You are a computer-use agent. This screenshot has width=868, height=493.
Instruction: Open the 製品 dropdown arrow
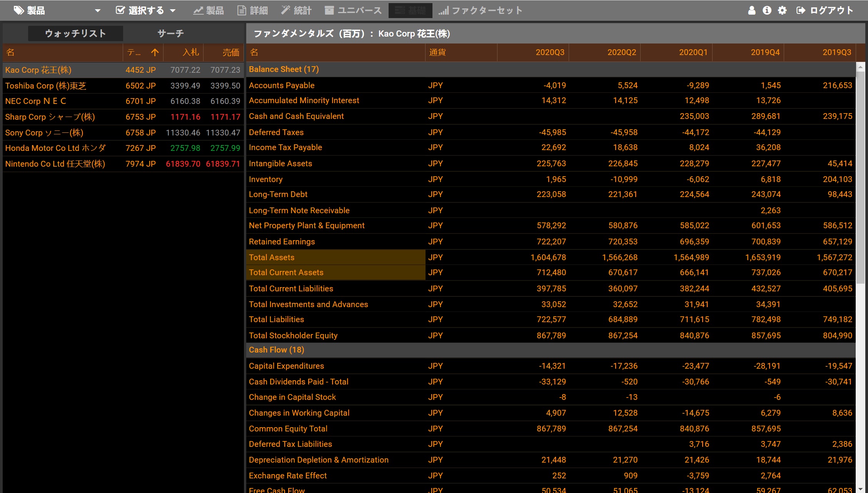point(98,11)
